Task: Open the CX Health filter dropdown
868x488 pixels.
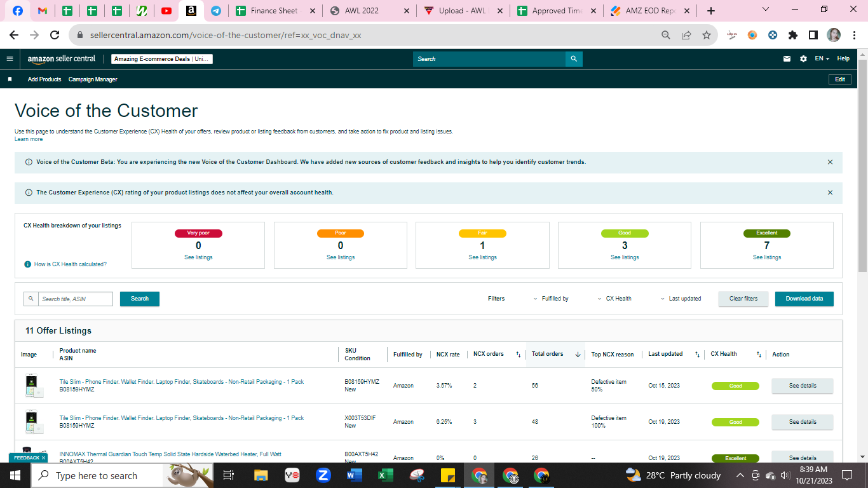Action: click(614, 299)
